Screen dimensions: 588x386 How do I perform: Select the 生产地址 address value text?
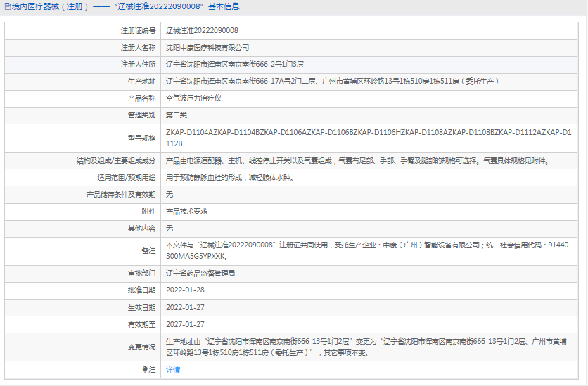[332, 82]
